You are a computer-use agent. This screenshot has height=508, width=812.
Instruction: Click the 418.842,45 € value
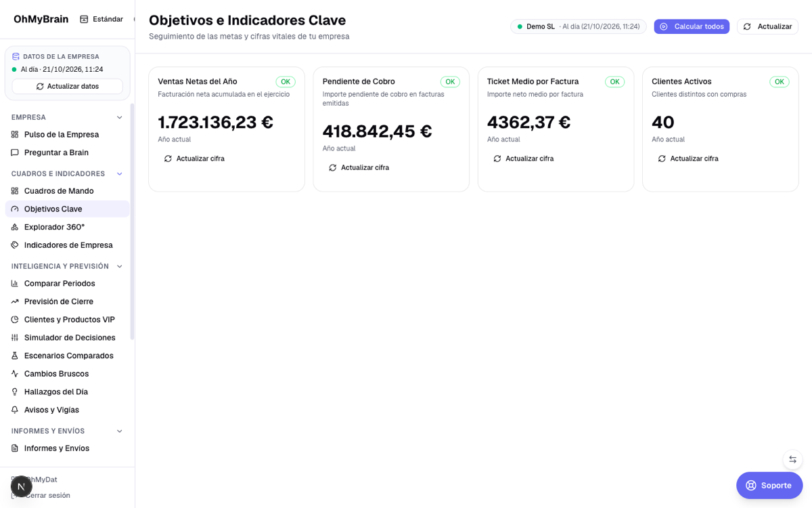[377, 131]
